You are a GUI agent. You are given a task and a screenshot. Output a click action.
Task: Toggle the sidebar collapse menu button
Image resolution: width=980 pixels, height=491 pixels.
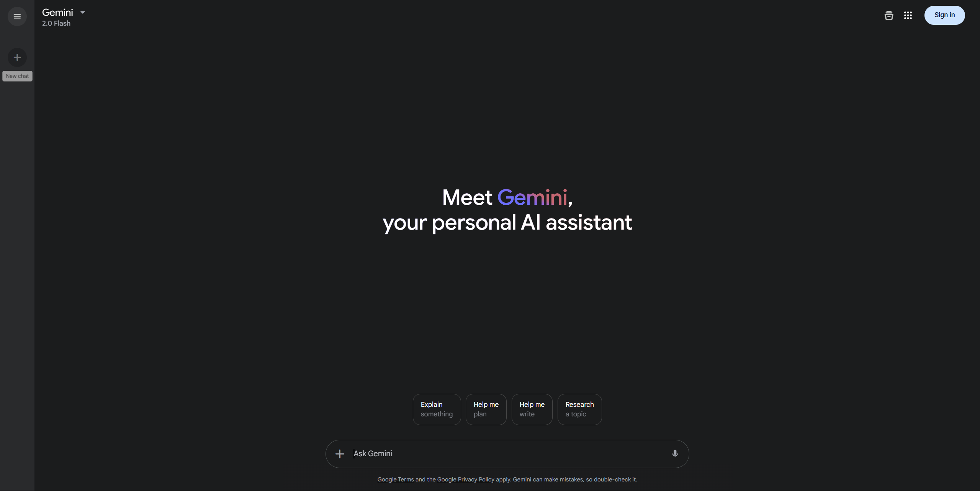tap(17, 15)
